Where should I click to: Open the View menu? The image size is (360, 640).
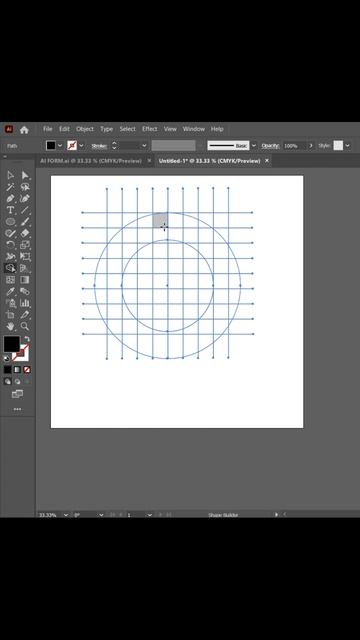coord(170,129)
